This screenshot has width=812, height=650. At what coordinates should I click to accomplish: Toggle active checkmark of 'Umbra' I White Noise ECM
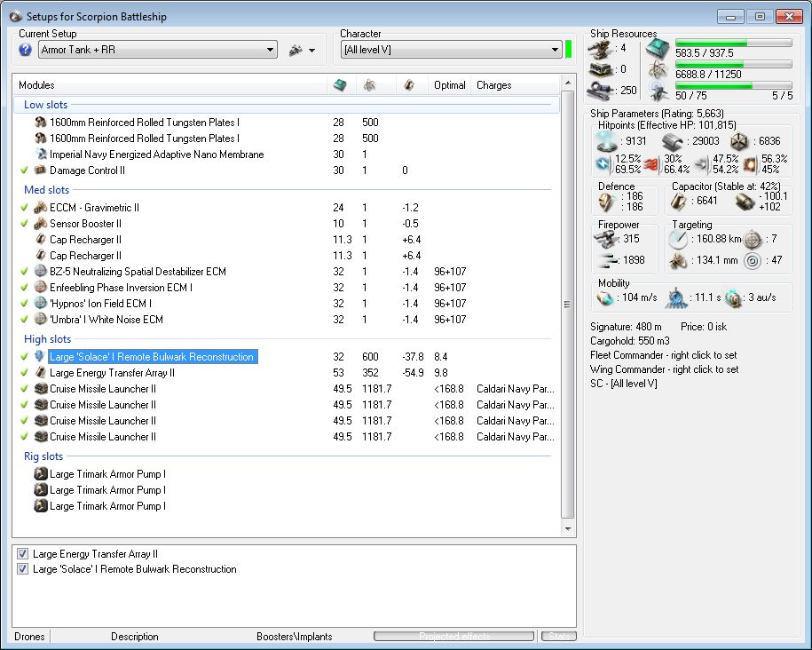[24, 320]
